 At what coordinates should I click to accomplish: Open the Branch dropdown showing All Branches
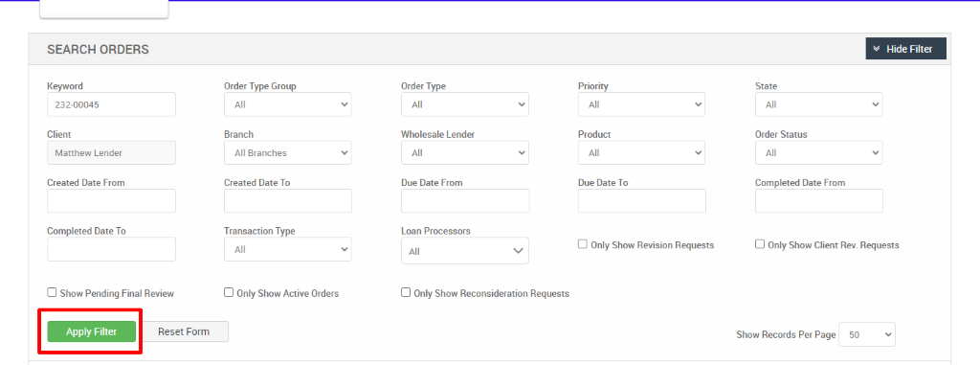(x=288, y=152)
